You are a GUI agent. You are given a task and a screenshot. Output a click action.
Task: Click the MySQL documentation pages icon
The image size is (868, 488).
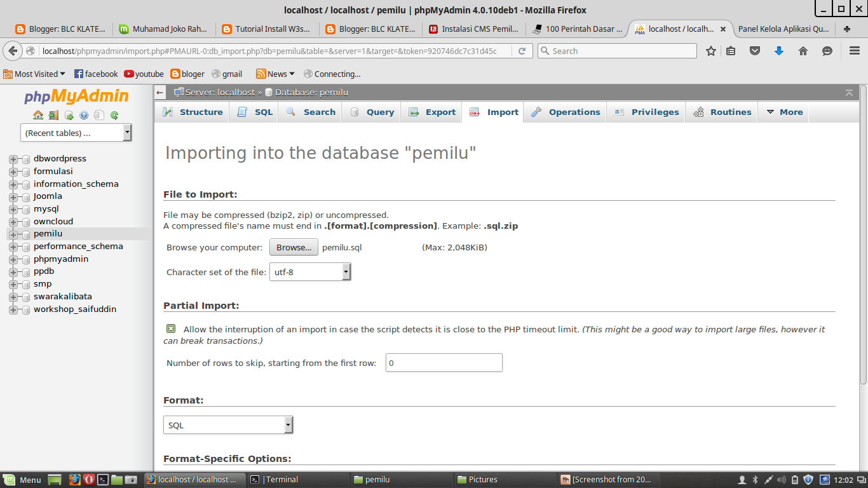point(99,115)
